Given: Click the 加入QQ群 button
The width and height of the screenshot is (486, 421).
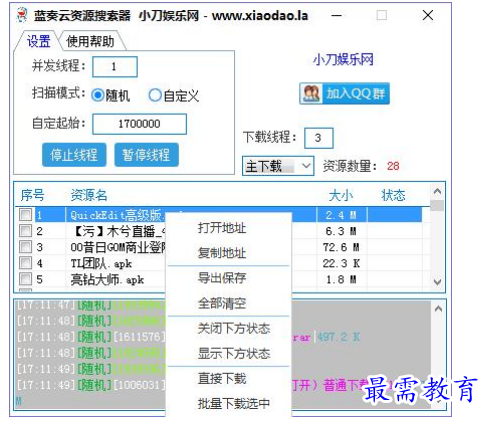Looking at the screenshot, I should click(x=344, y=94).
